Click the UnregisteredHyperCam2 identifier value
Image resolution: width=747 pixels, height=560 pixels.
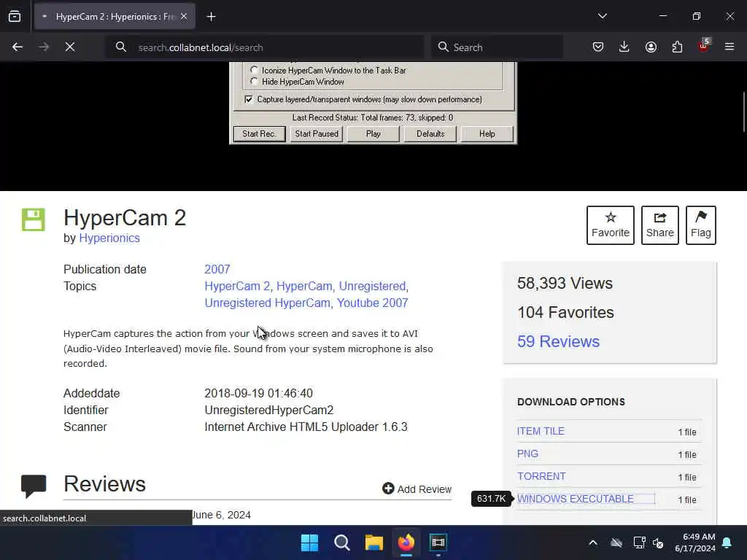click(x=268, y=410)
